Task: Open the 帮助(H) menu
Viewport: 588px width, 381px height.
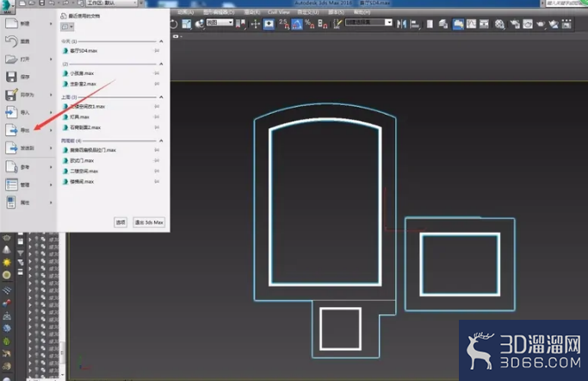Action: point(362,12)
